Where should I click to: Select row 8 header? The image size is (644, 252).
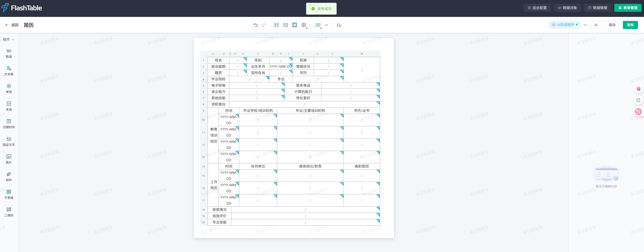pos(203,104)
